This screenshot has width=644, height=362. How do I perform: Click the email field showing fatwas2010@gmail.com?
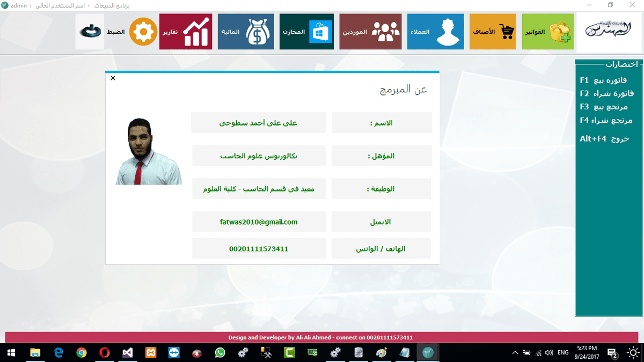tap(259, 221)
